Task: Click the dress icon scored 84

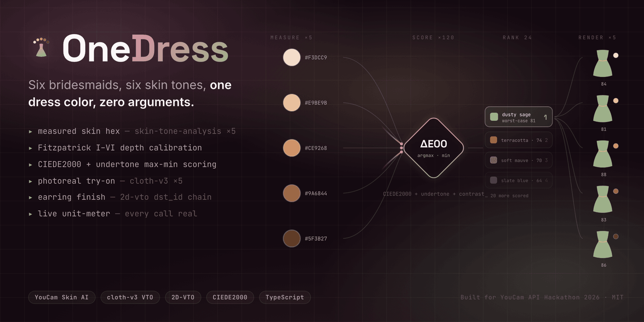Action: (603, 64)
